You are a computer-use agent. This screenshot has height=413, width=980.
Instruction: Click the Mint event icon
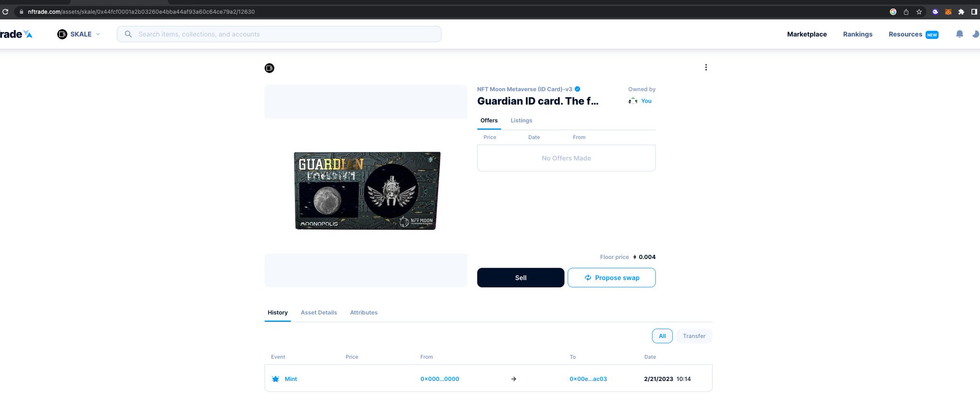(276, 379)
